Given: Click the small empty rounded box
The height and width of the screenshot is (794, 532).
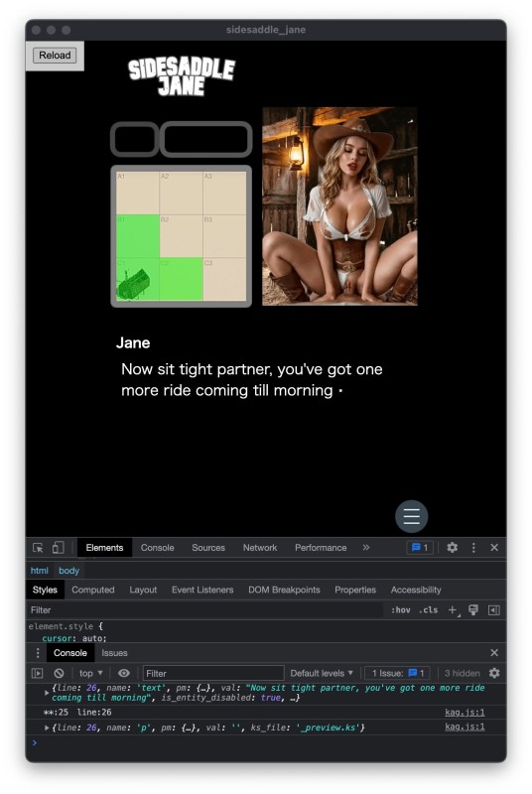Looking at the screenshot, I should click(x=134, y=138).
